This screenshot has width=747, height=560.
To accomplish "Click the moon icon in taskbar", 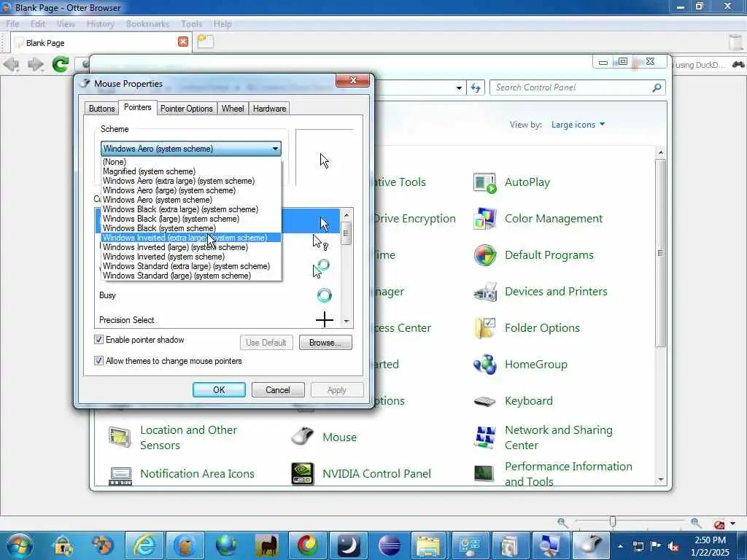I will point(349,545).
